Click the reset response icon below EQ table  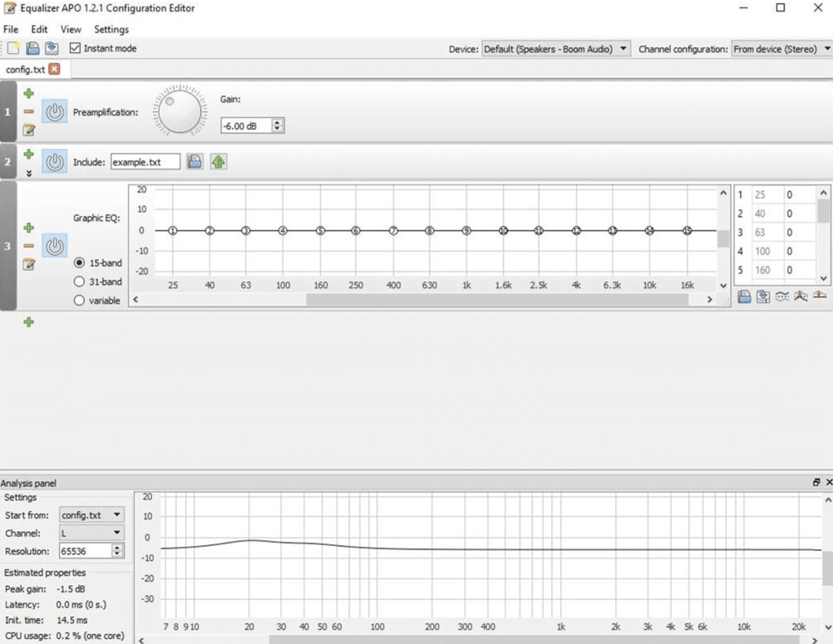820,295
